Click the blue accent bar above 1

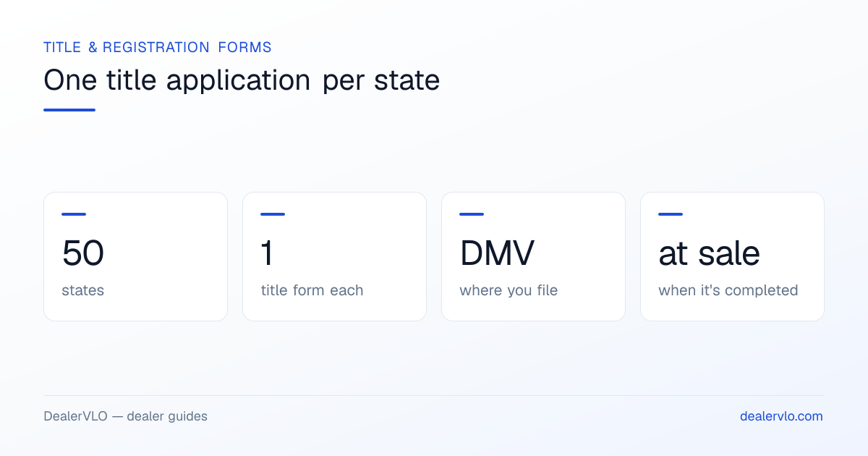tap(273, 214)
